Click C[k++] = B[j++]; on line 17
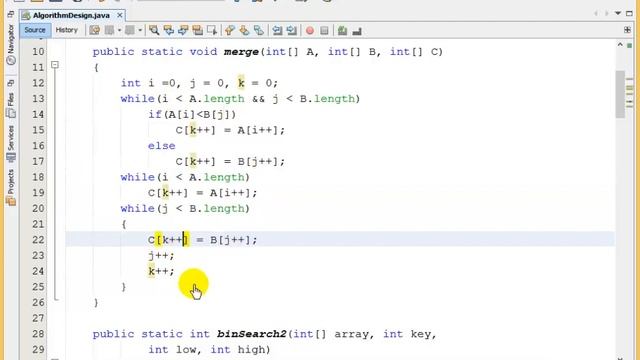Image resolution: width=640 pixels, height=360 pixels. click(x=230, y=162)
